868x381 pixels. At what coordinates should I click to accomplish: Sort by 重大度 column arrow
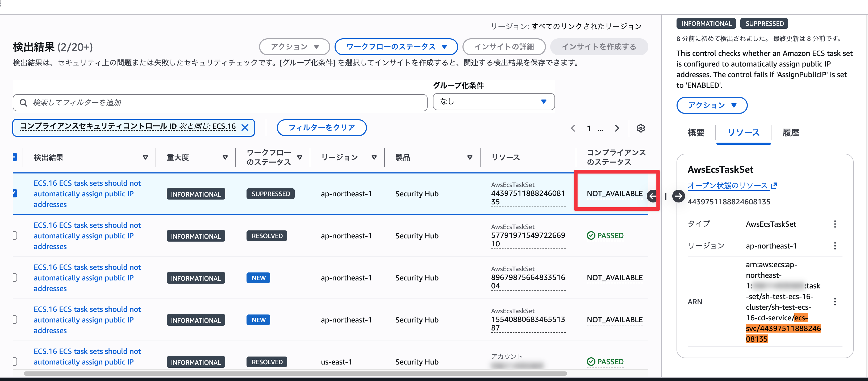pos(225,158)
